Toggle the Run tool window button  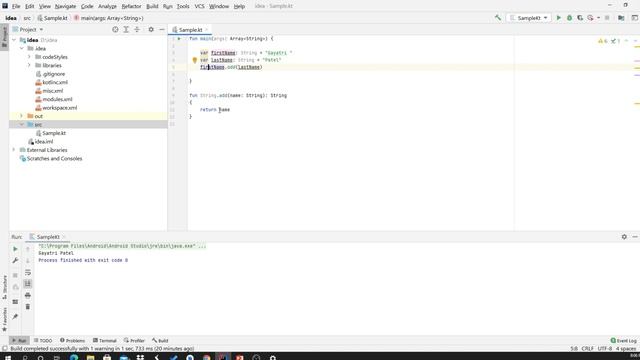(x=19, y=340)
